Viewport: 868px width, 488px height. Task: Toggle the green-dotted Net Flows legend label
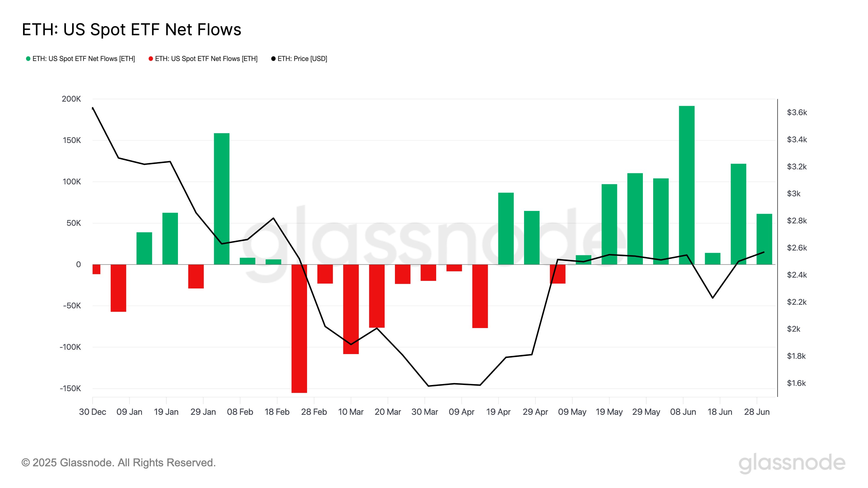[x=84, y=59]
